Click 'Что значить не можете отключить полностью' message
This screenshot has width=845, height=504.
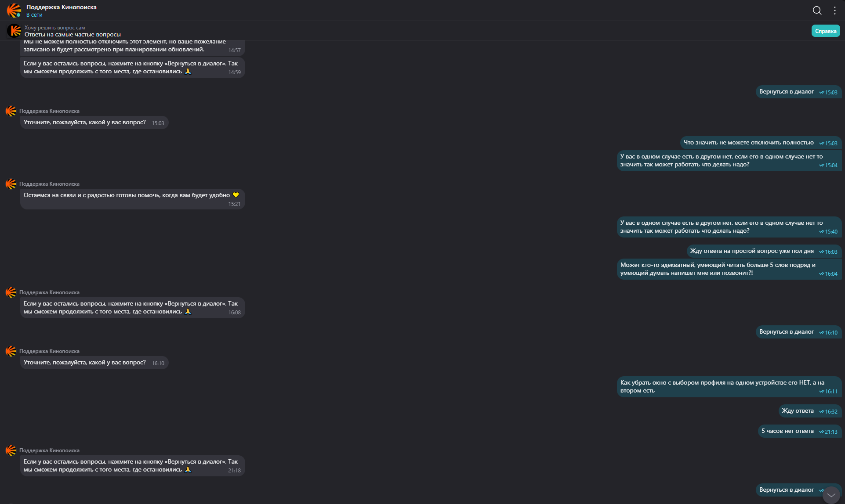coord(748,143)
